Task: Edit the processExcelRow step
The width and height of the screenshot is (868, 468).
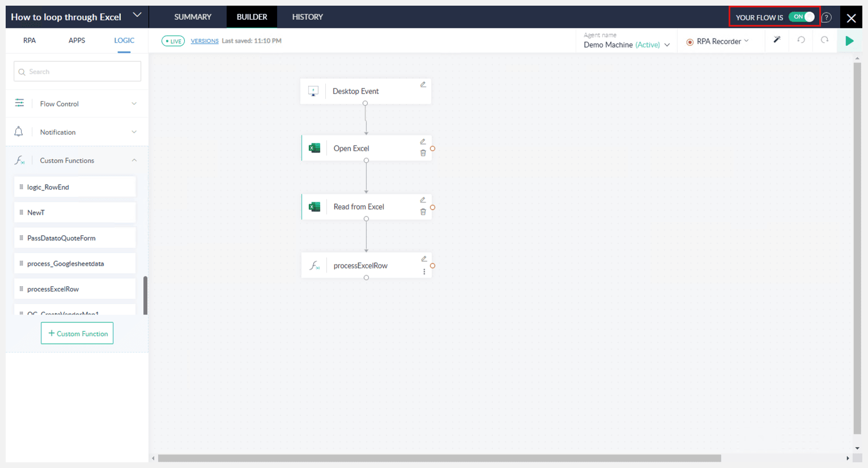Action: click(x=423, y=259)
